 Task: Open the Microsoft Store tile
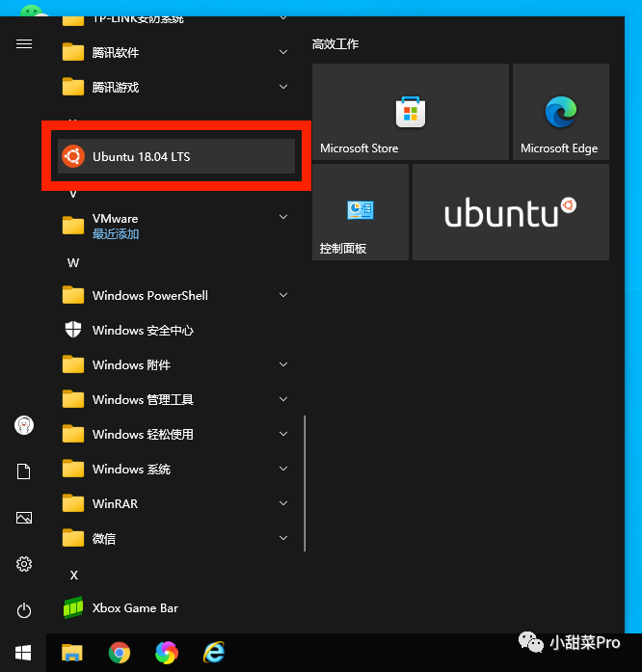tap(410, 112)
